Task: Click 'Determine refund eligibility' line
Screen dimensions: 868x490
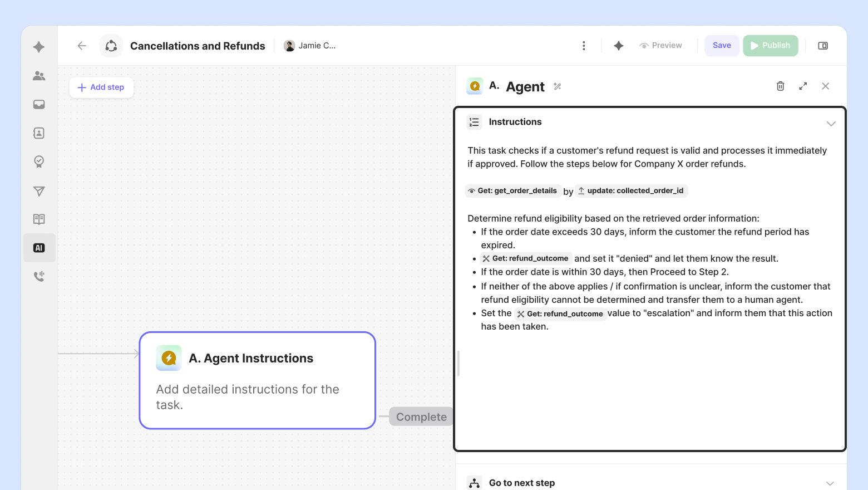Action: (613, 218)
